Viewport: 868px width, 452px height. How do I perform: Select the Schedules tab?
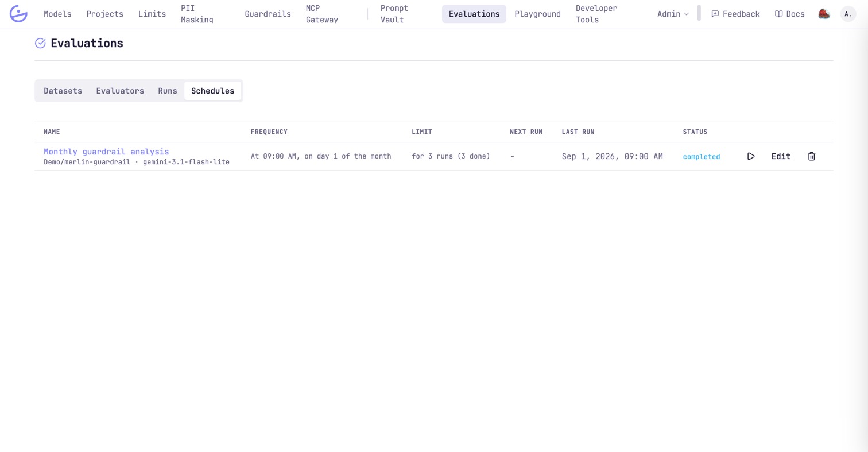pyautogui.click(x=212, y=91)
